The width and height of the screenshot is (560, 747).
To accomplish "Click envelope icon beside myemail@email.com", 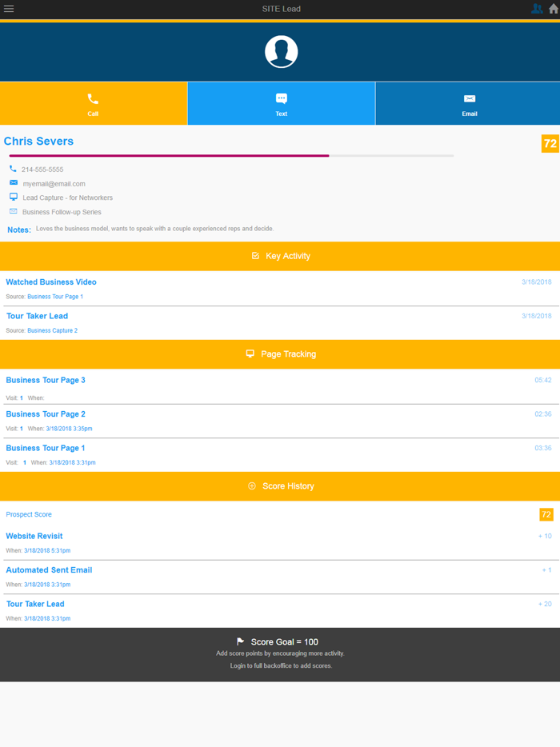I will (x=14, y=182).
